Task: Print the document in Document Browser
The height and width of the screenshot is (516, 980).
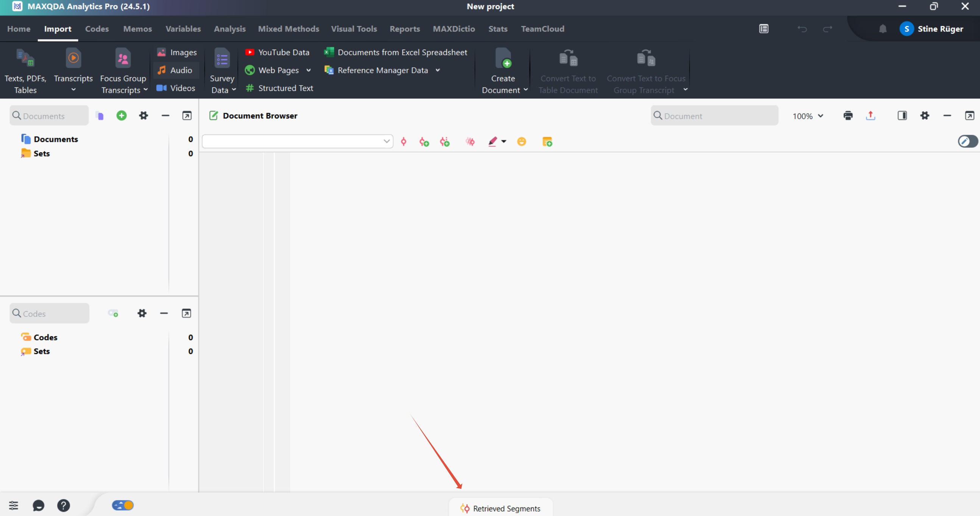Action: [848, 116]
